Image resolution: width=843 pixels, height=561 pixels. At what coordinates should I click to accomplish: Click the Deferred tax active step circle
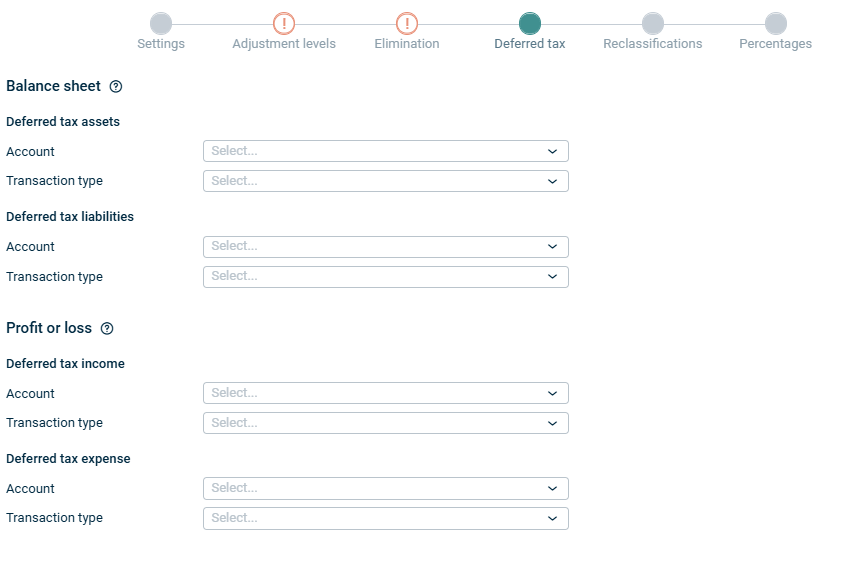[x=530, y=23]
